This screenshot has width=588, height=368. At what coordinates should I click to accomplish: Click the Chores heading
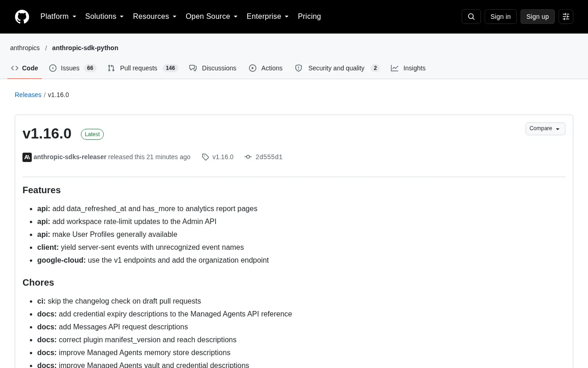[x=38, y=283]
